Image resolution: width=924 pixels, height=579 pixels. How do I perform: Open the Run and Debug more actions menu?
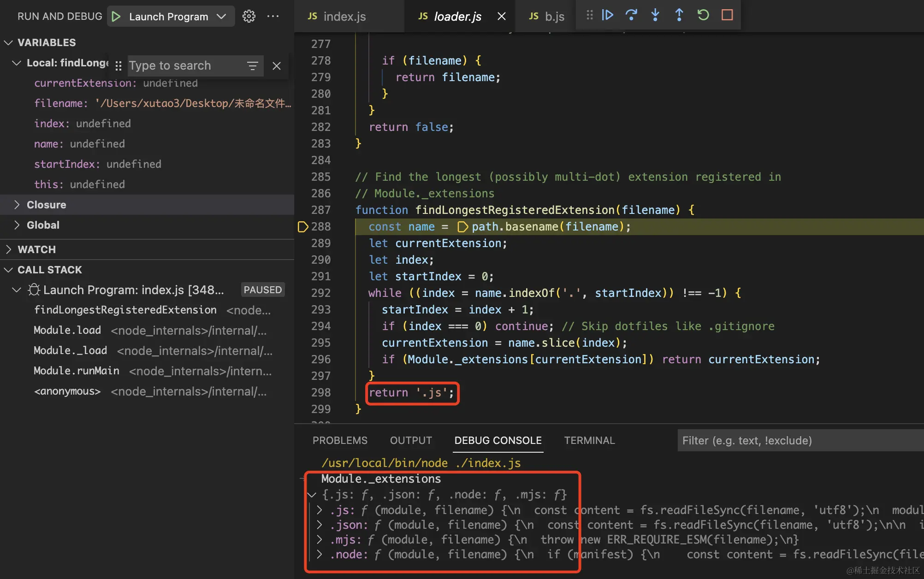coord(273,17)
